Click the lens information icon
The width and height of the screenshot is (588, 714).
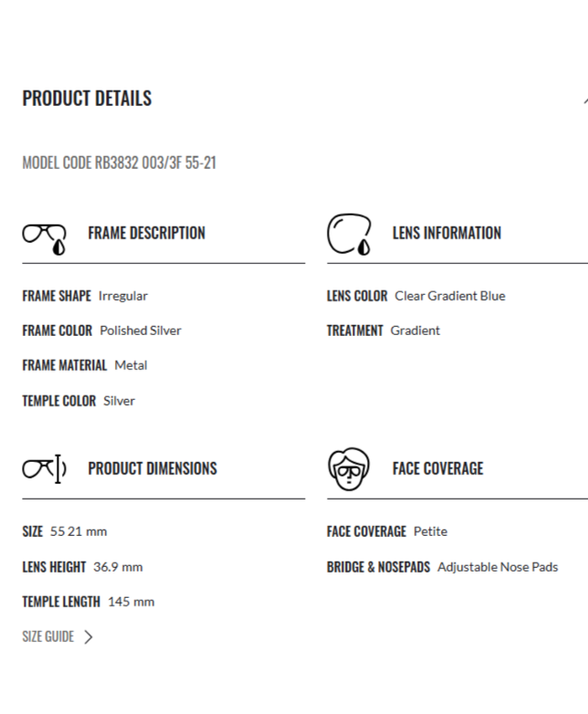tap(349, 234)
